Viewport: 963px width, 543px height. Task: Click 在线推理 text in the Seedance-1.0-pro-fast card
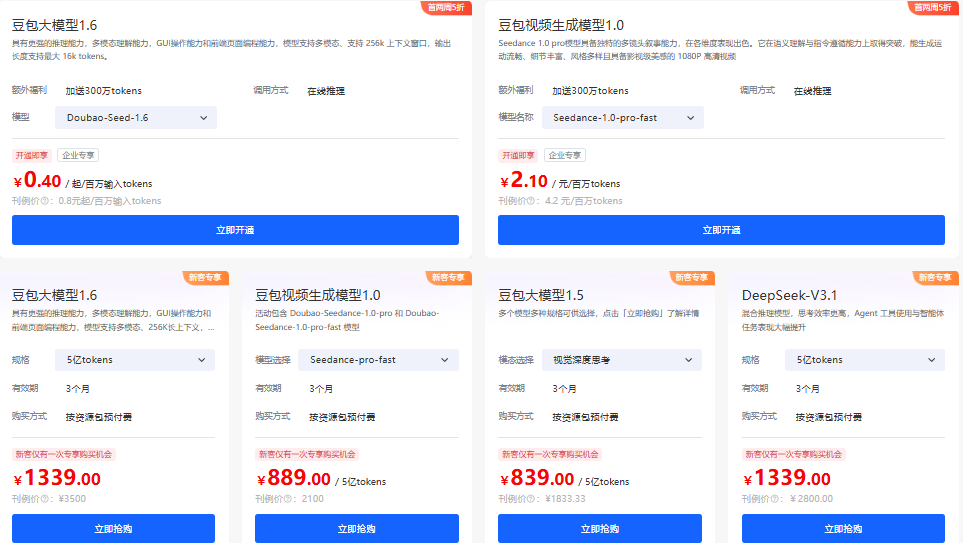[x=813, y=91]
